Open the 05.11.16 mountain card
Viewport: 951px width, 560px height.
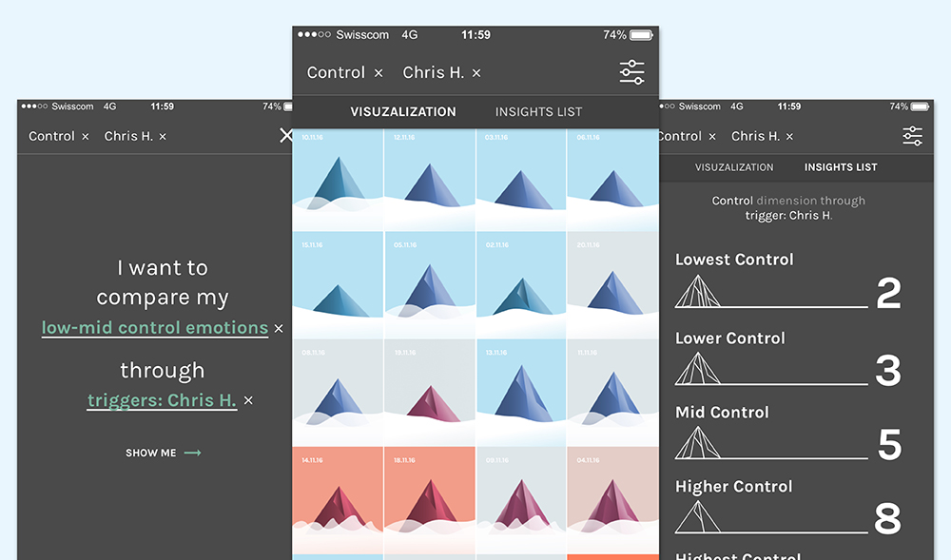pyautogui.click(x=430, y=285)
